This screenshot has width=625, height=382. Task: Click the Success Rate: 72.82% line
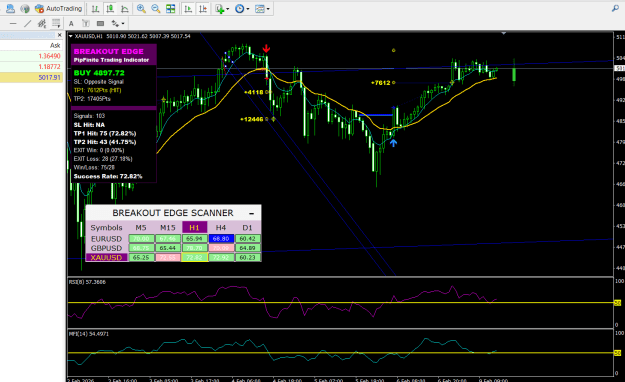point(108,176)
